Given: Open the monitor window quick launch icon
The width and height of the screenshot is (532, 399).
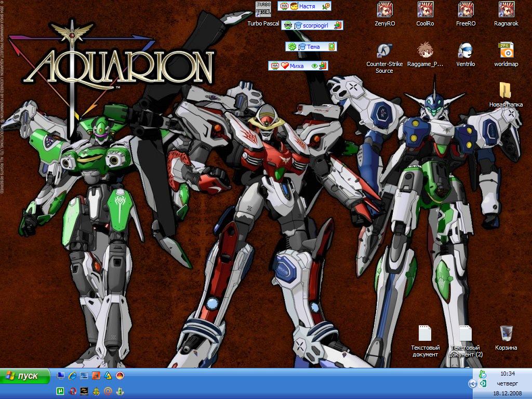Looking at the screenshot, I should pos(84,375).
